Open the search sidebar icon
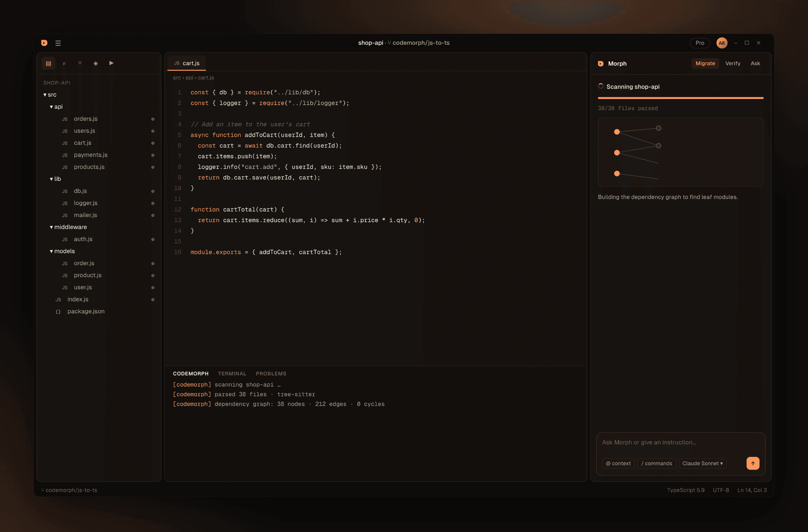The height and width of the screenshot is (532, 808). 64,63
